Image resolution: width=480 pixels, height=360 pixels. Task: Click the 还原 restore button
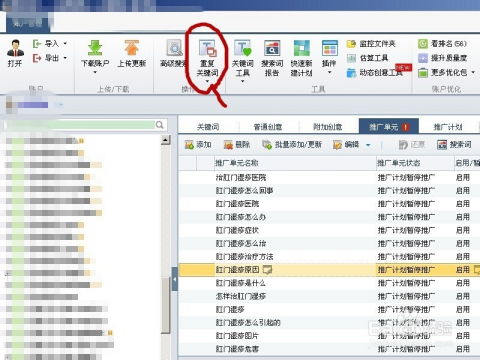(x=412, y=145)
